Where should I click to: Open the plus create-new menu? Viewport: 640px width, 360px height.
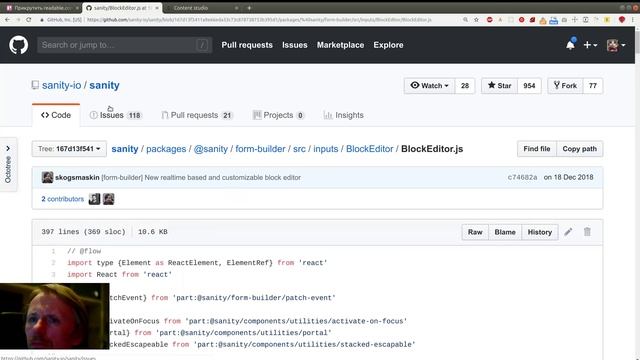coord(590,45)
